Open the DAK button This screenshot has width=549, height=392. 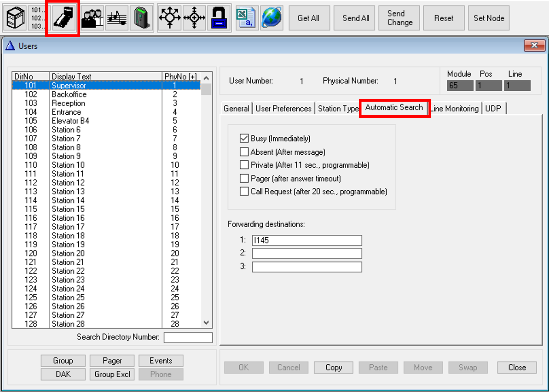click(63, 374)
